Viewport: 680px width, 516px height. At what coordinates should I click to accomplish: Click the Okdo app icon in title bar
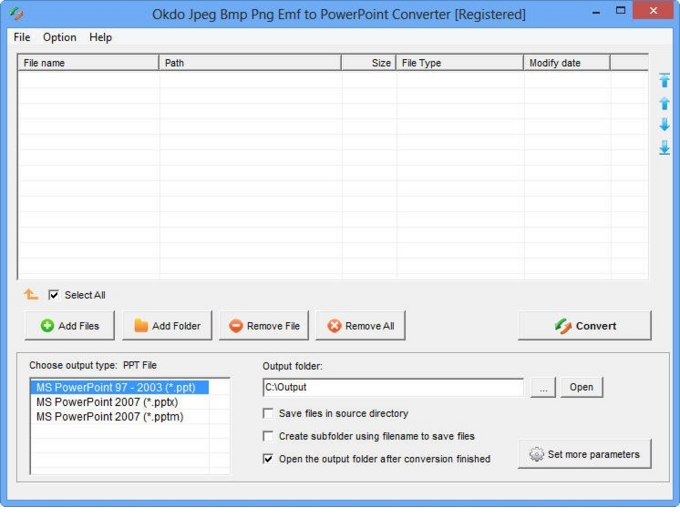coord(16,14)
